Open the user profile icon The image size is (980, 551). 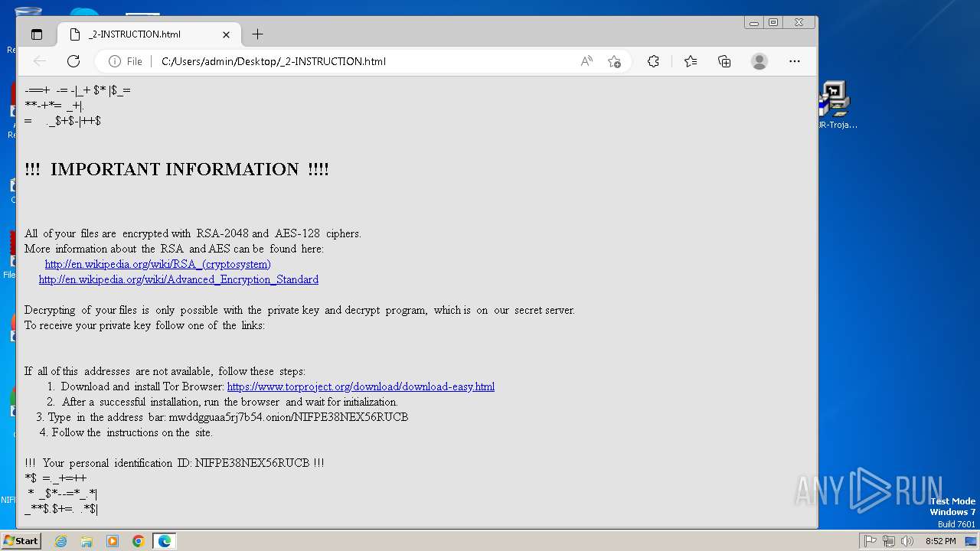point(759,61)
